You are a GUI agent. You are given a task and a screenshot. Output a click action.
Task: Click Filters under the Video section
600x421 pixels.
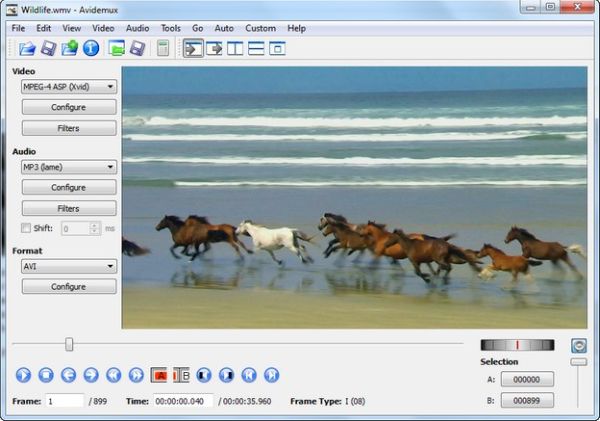coord(69,128)
